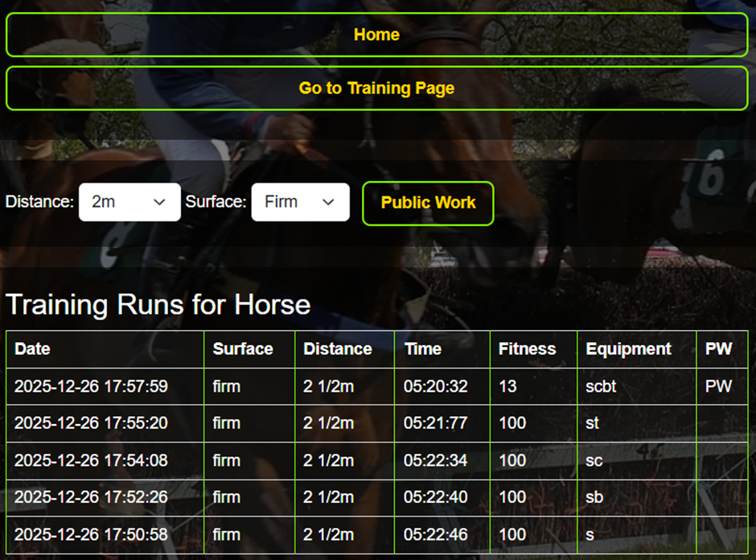The height and width of the screenshot is (560, 756).
Task: Click the Home button
Action: [x=376, y=35]
